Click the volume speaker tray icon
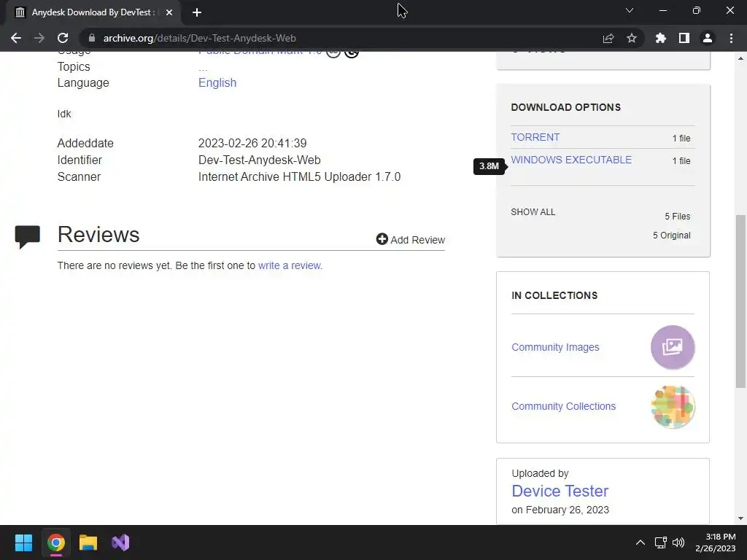Viewport: 747px width, 560px height. coord(678,542)
